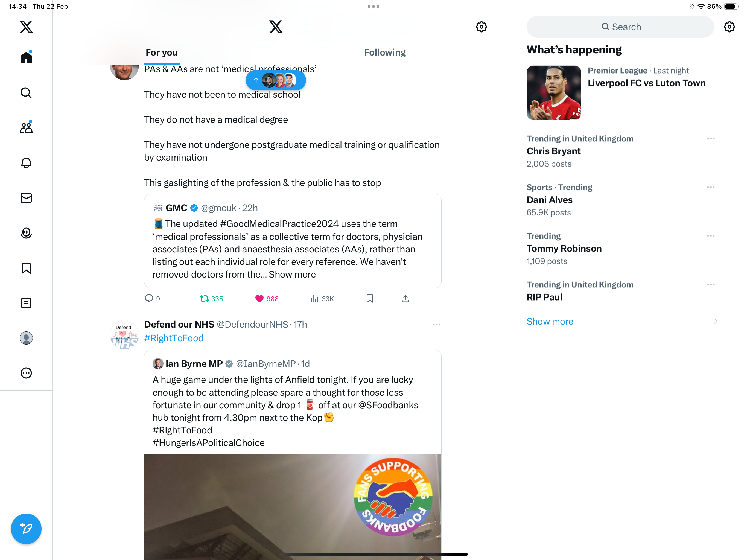
Task: Expand the GMC quote with Show more
Action: (x=292, y=274)
